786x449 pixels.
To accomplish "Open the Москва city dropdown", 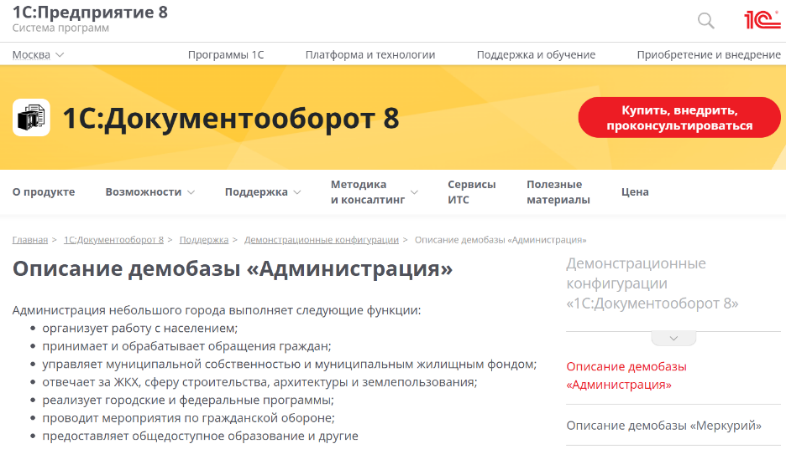I will coord(38,55).
